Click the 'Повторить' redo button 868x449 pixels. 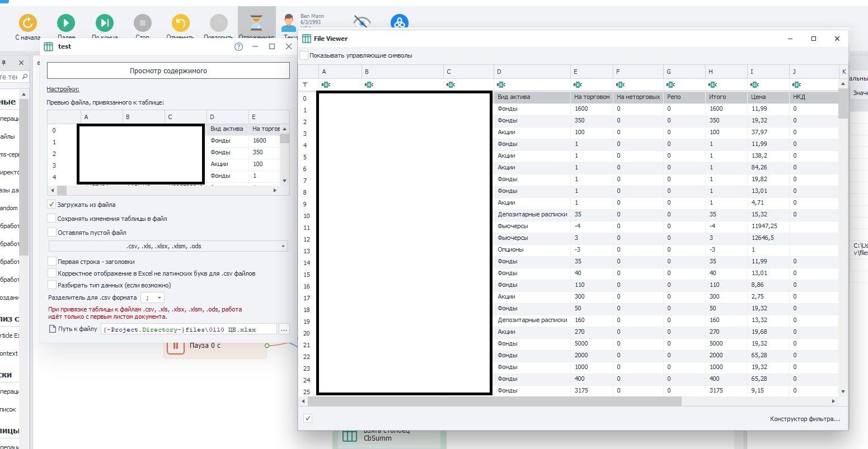[x=218, y=23]
